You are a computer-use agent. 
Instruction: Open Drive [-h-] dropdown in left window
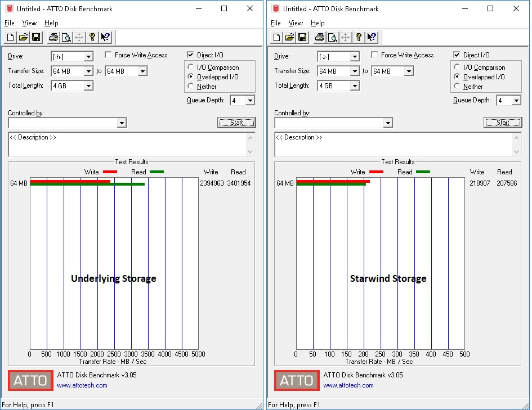tap(88, 57)
